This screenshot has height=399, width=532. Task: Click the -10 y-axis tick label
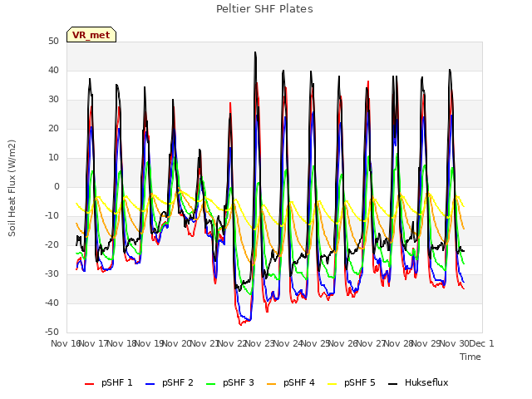click(52, 216)
